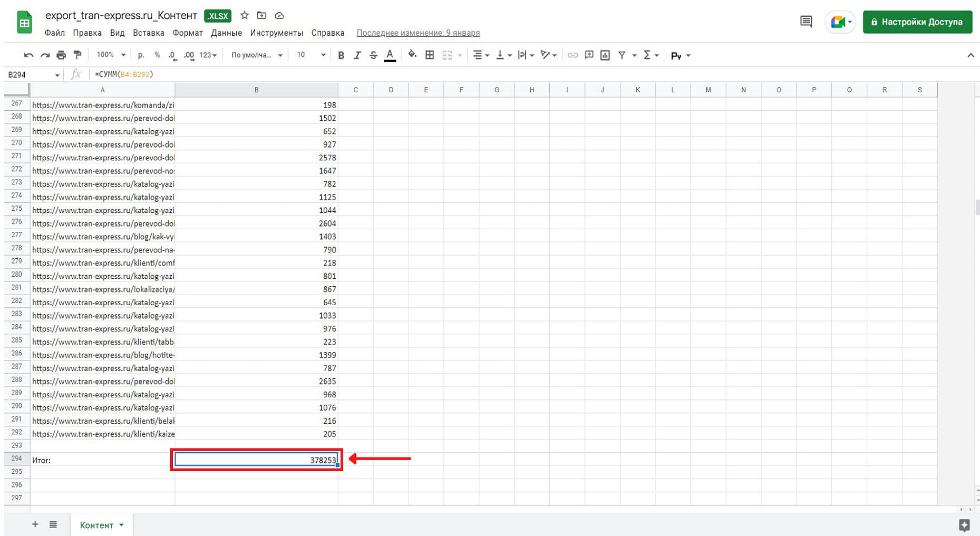This screenshot has width=980, height=536.
Task: Open text rotation options
Action: (x=549, y=55)
